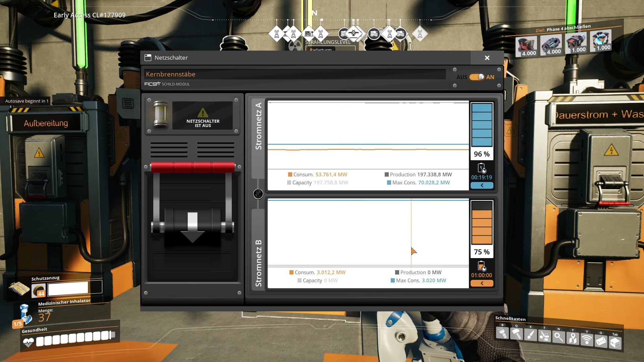644x362 pixels.
Task: Click the radiation level symbol
Action: click(x=295, y=46)
